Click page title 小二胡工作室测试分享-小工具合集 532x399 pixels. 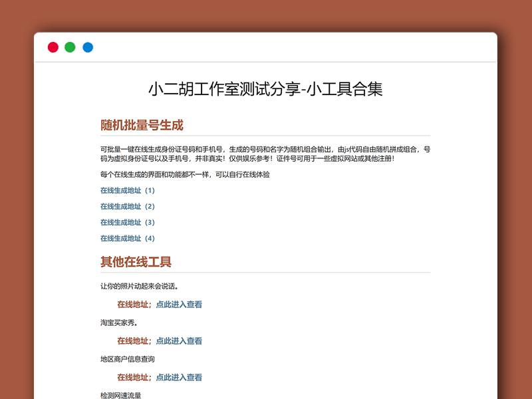click(265, 89)
